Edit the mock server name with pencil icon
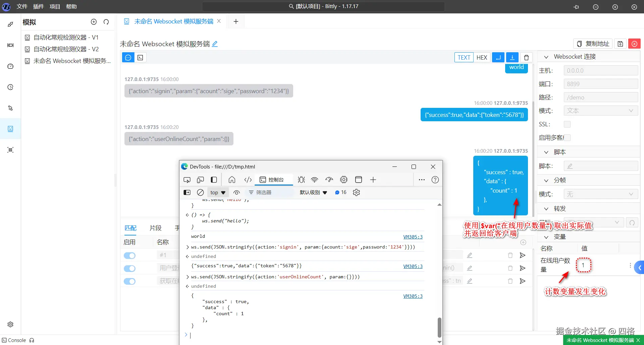 click(x=215, y=44)
